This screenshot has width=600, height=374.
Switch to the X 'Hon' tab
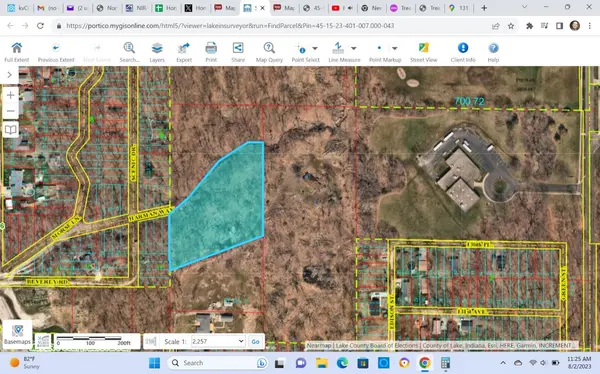tap(195, 8)
